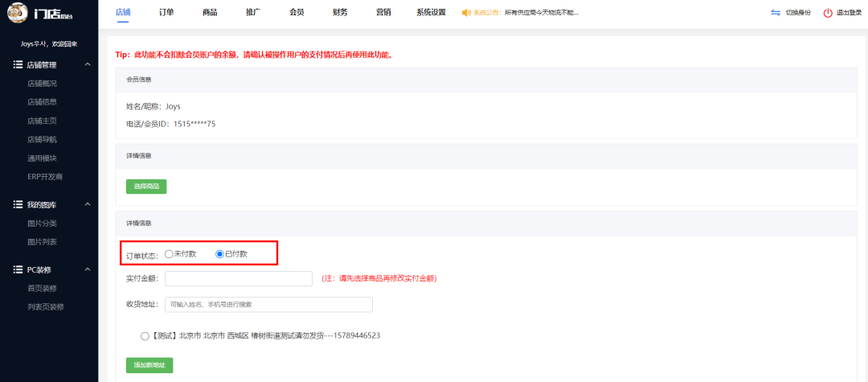
Task: Click the logout power icon
Action: point(828,13)
